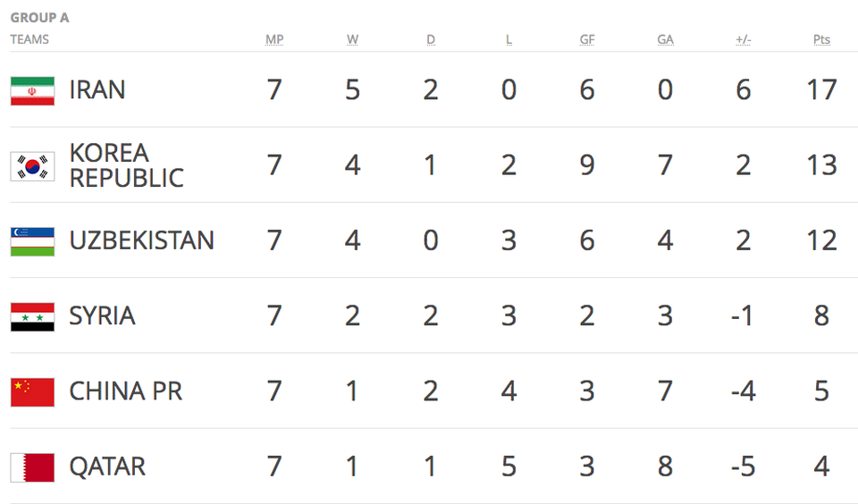Open the KOREA REPUBLIC team link

click(x=126, y=165)
